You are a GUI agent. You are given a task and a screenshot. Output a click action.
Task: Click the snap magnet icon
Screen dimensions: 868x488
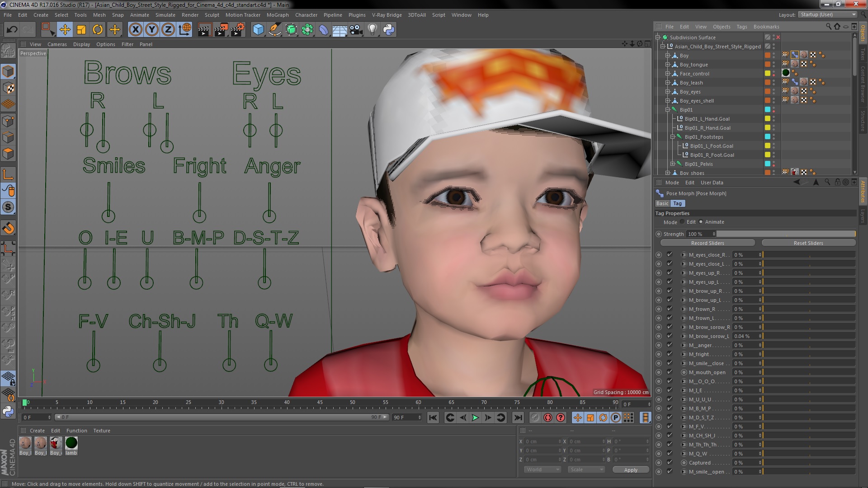tap(8, 228)
